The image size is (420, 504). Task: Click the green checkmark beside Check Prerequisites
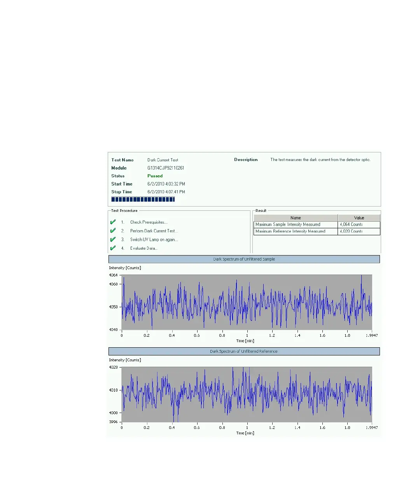click(x=113, y=222)
